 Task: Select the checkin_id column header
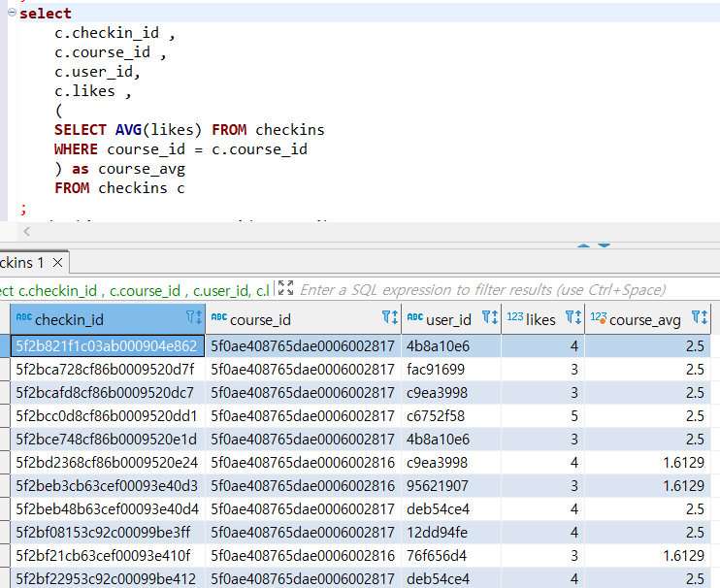108,318
